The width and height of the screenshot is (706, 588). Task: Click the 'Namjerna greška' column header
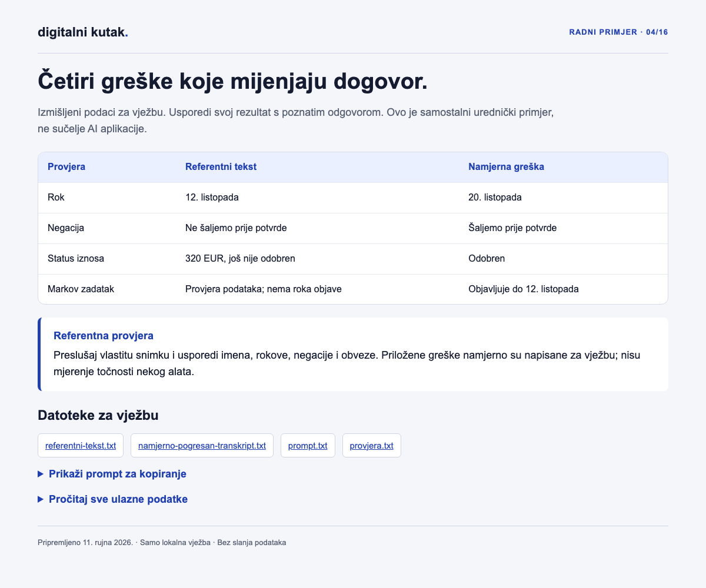click(x=564, y=167)
